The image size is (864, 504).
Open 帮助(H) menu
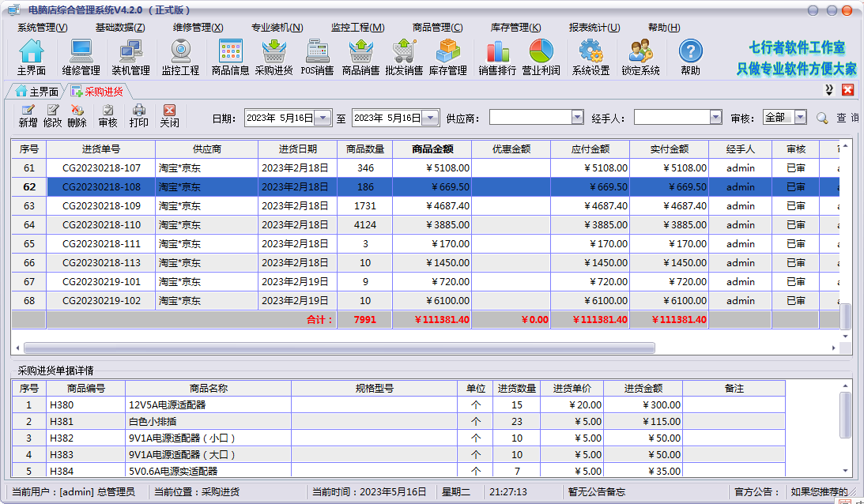[664, 28]
